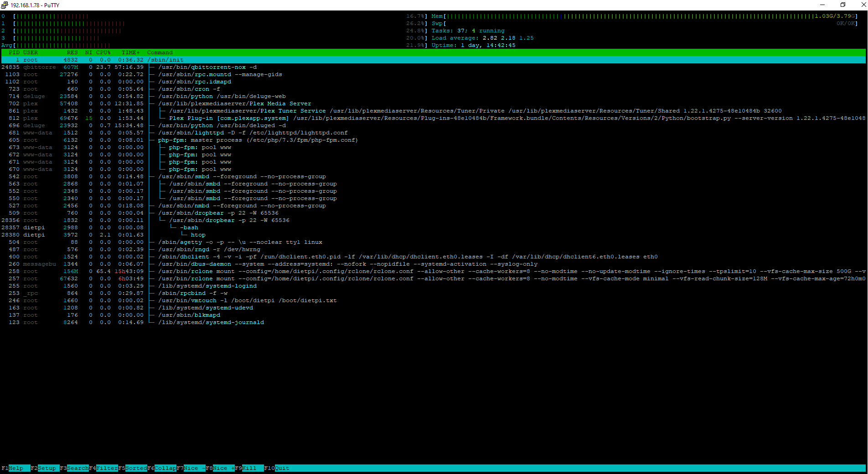Screen dimensions: 868x474
Task: Select the deluge-web process row
Action: point(434,96)
